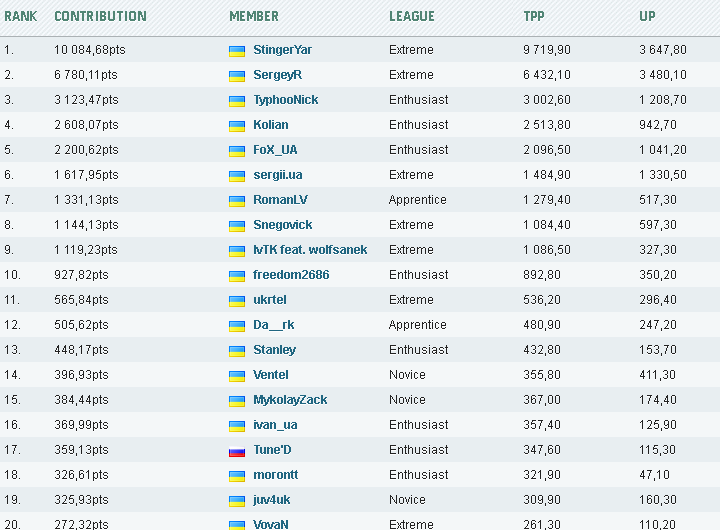Viewport: 720px width, 530px height.
Task: Select TPP value 3 002,60
Action: (547, 100)
